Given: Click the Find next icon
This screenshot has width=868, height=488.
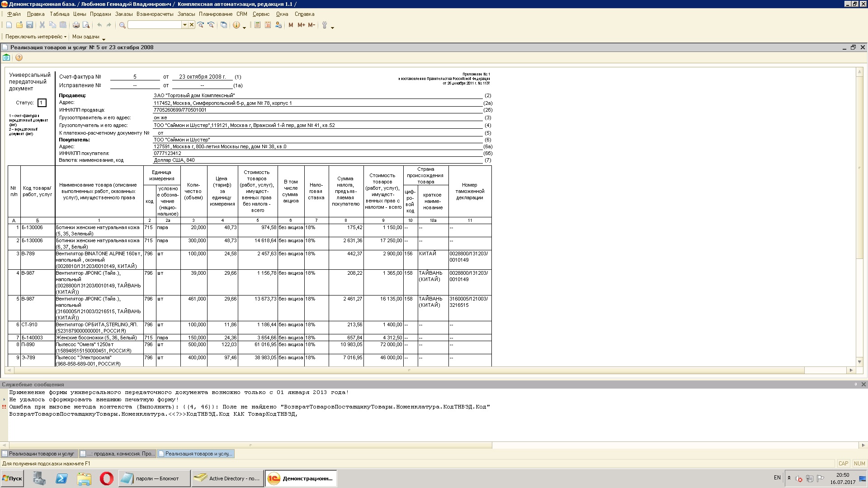Looking at the screenshot, I should click(201, 25).
